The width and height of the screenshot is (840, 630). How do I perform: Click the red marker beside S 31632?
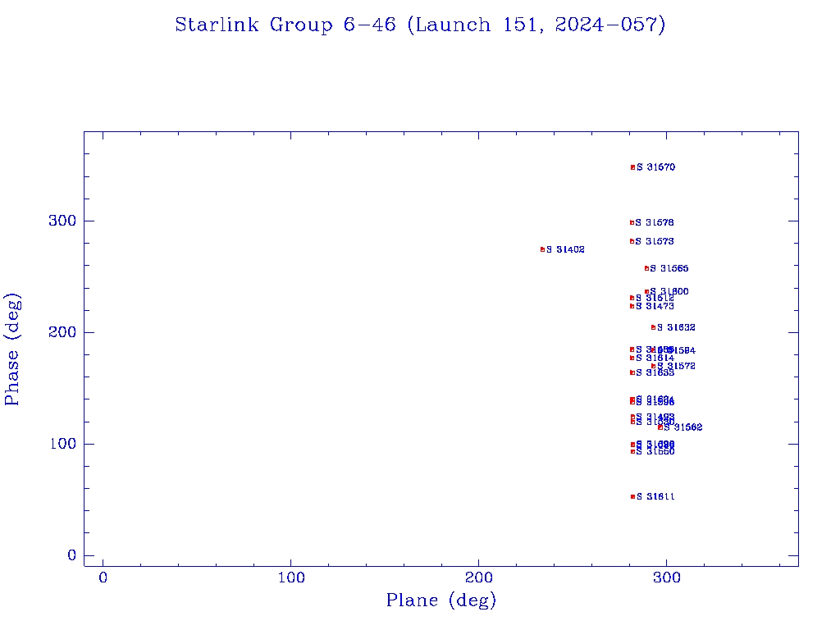(x=653, y=327)
